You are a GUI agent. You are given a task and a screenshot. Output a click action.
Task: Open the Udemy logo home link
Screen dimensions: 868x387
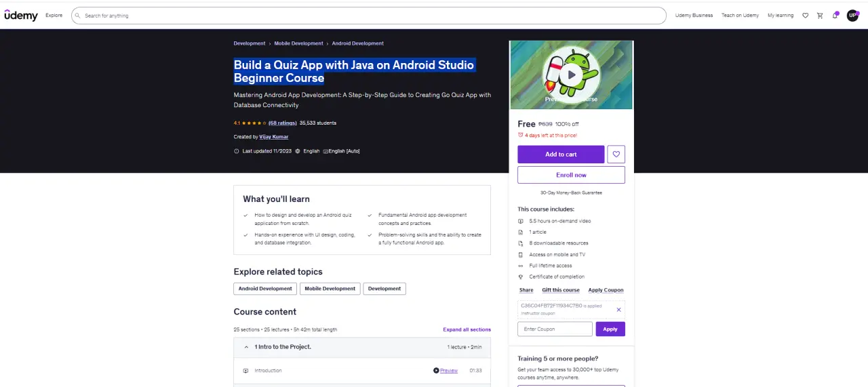(21, 15)
